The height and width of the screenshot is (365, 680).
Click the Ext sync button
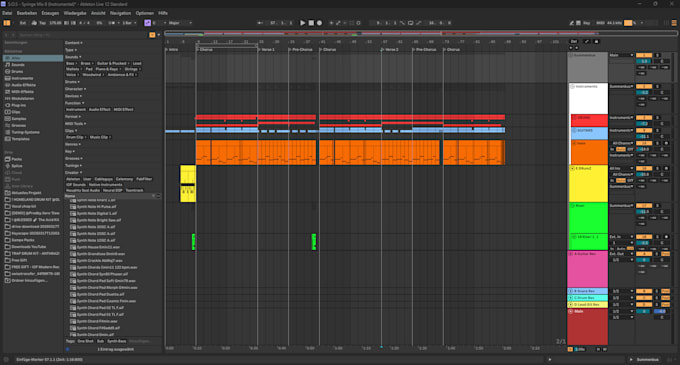[x=23, y=23]
